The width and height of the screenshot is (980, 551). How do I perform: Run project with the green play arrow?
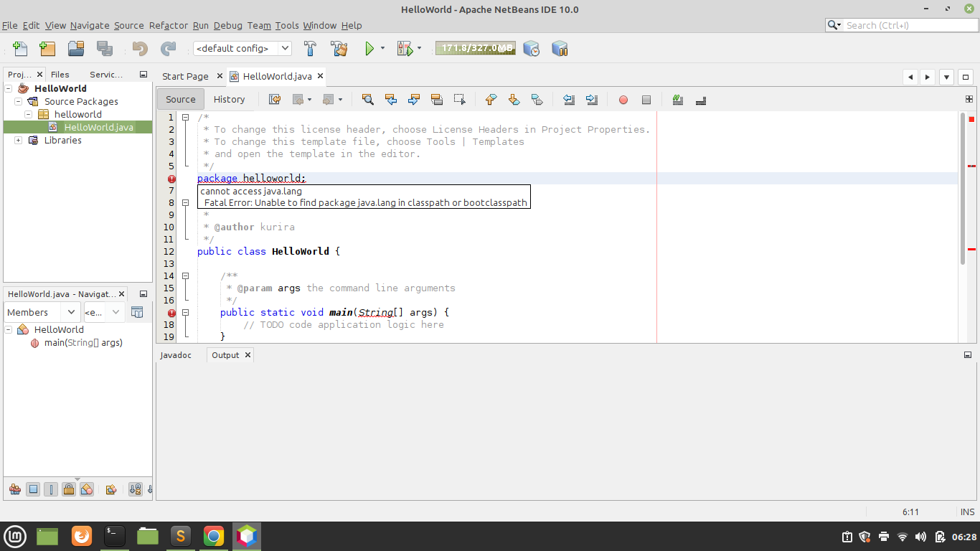coord(369,49)
